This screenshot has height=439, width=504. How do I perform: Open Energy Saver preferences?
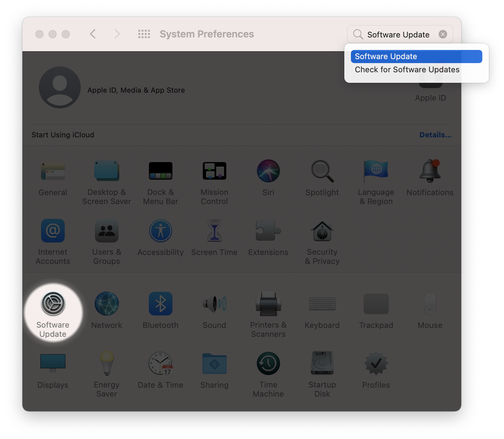click(106, 375)
